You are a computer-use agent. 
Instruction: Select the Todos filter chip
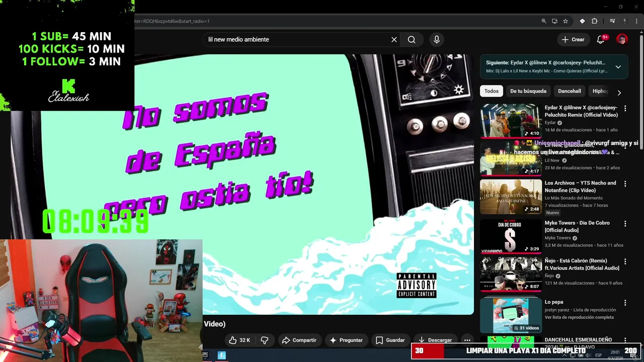(x=492, y=91)
